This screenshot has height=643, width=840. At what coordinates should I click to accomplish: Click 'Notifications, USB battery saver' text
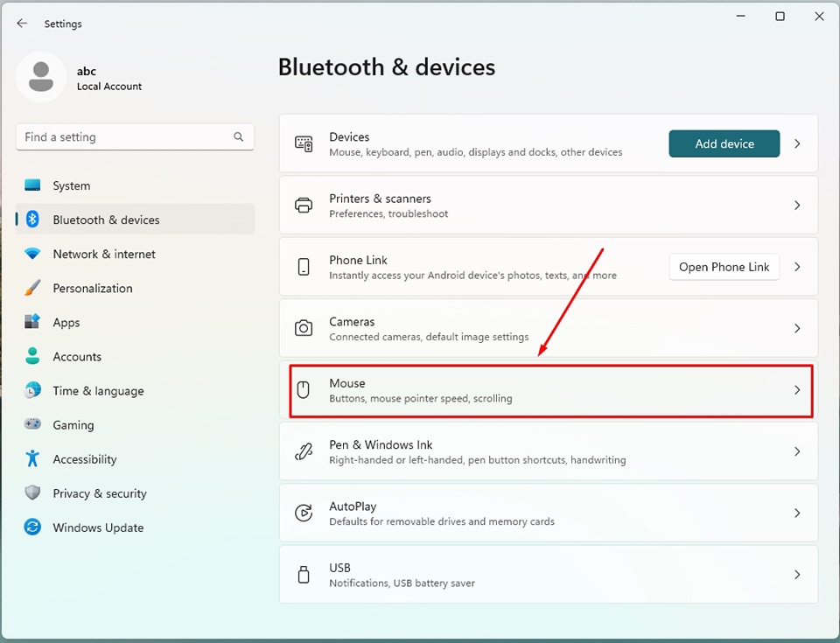[402, 583]
